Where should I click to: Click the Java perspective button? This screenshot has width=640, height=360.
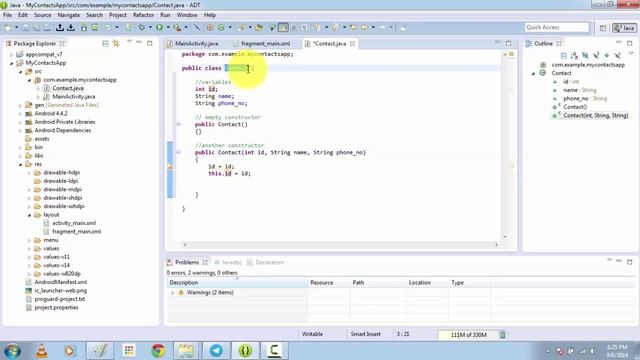[x=624, y=28]
